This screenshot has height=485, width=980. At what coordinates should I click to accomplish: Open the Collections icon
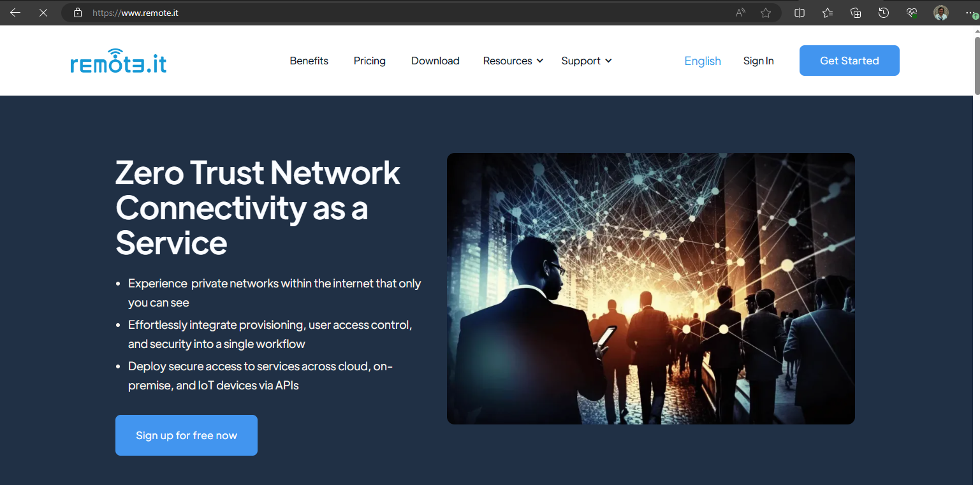coord(856,12)
